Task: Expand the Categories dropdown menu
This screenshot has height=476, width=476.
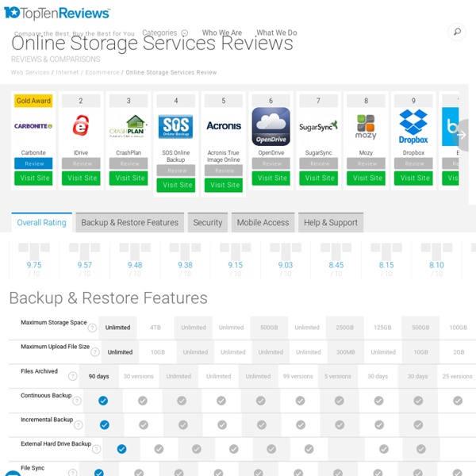Action: (165, 33)
